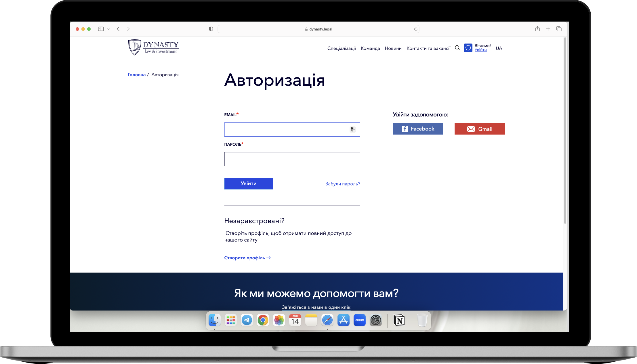
Task: Open Safari's share icon
Action: tap(537, 29)
